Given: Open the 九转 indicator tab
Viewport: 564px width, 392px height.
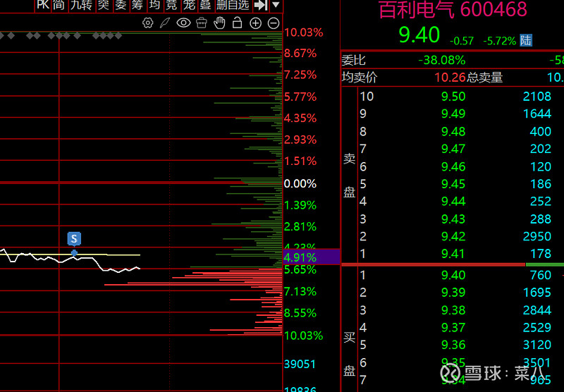Looking at the screenshot, I should click(81, 5).
